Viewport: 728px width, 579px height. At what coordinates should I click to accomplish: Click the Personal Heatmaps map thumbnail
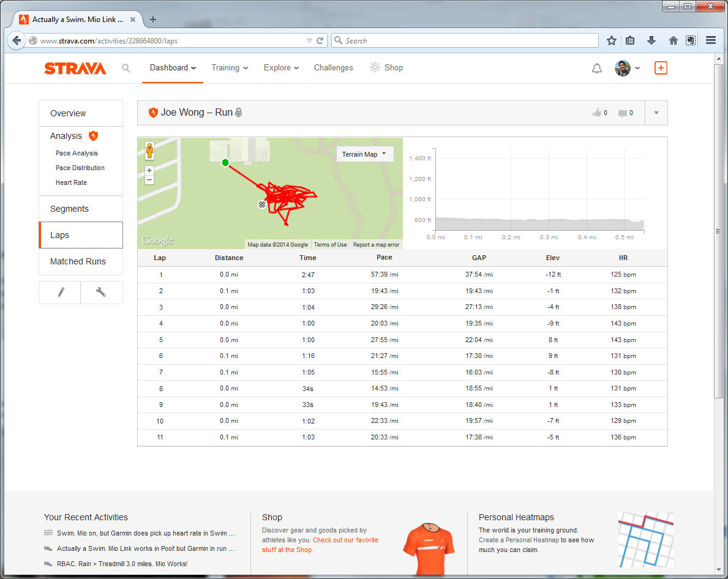coord(645,540)
